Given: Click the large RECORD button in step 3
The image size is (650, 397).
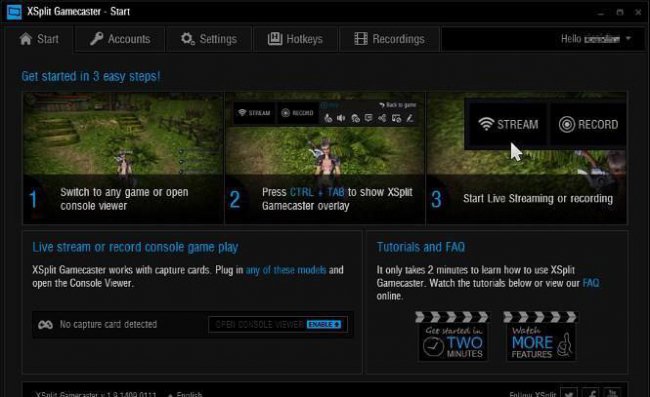Looking at the screenshot, I should (x=588, y=124).
